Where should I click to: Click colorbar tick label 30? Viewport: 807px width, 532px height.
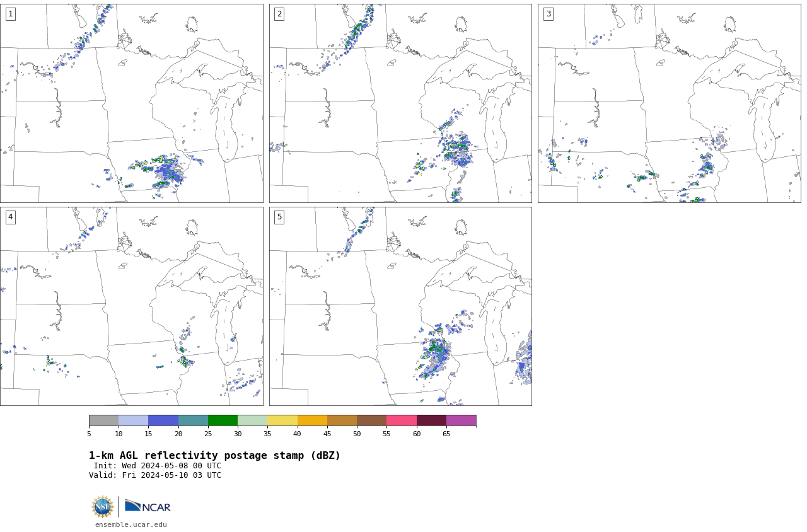tap(238, 434)
